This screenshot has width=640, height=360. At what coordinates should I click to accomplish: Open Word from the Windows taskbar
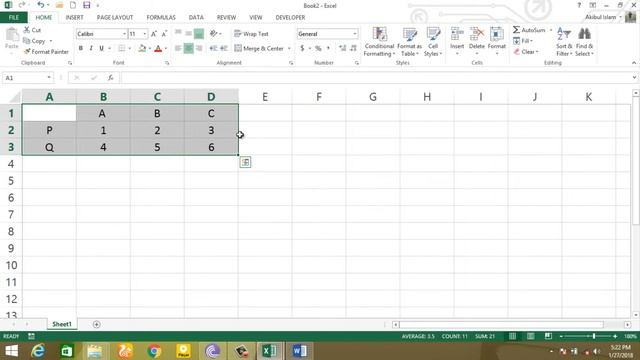click(x=299, y=351)
